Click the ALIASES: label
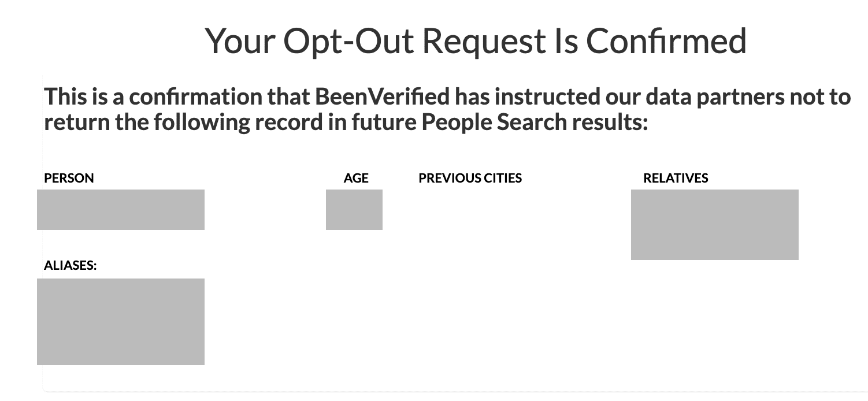Viewport: 868px width, 401px height. 71,265
